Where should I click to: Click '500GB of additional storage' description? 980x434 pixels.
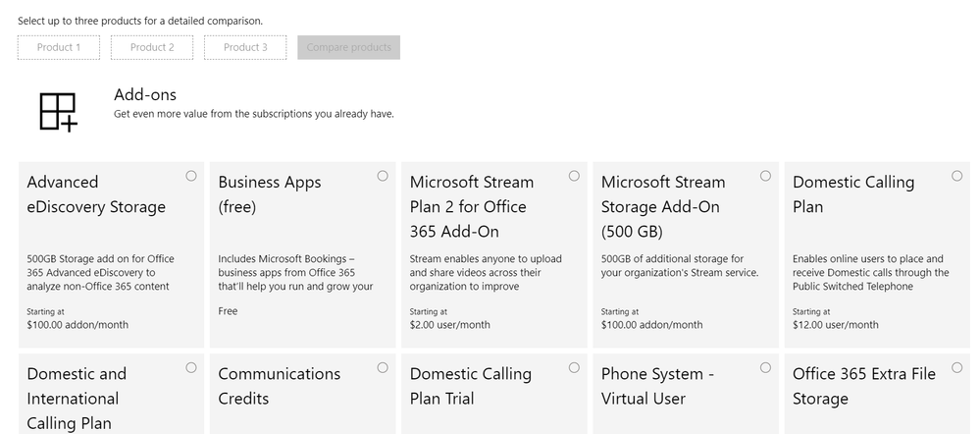coord(680,266)
